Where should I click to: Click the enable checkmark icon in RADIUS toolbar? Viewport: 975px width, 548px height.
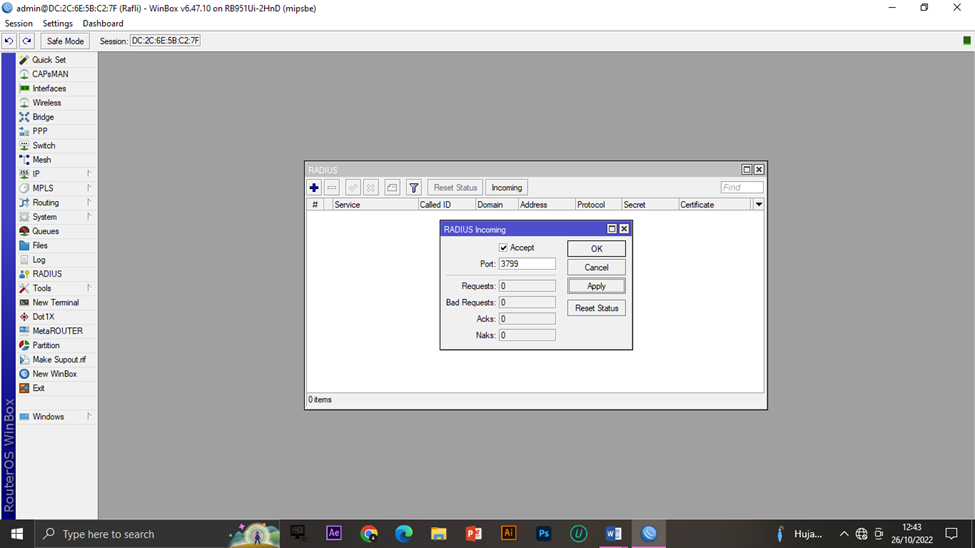353,188
